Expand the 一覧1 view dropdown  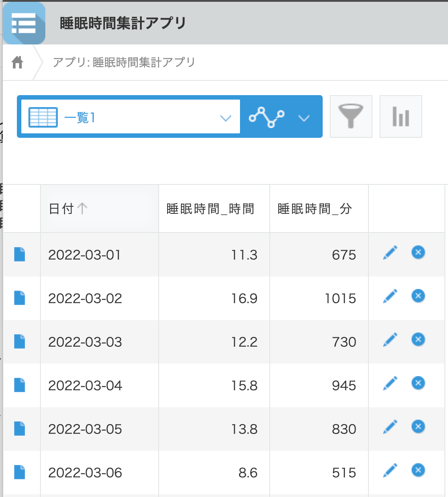[x=226, y=118]
